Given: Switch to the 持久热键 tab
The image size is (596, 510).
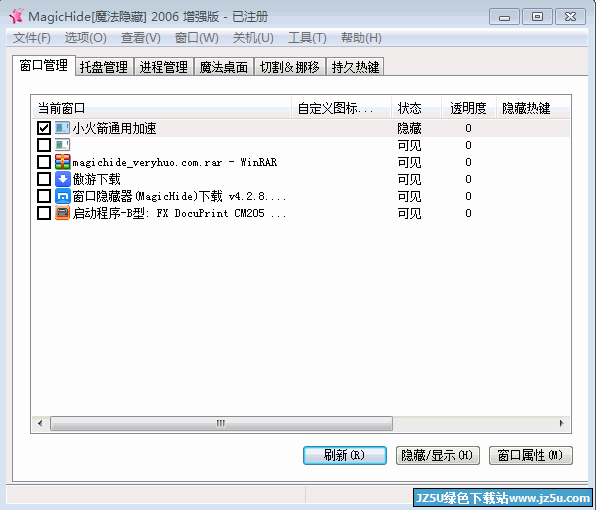Looking at the screenshot, I should coord(355,67).
